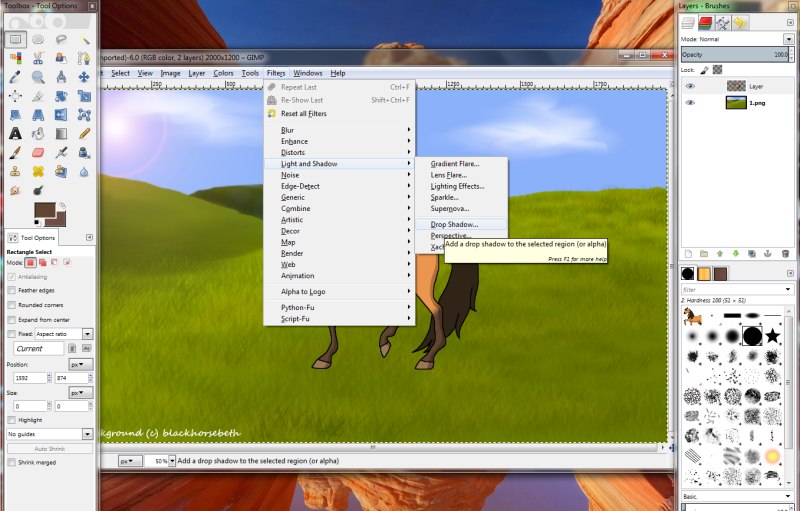The height and width of the screenshot is (511, 800).
Task: Select the Bucket Fill tool
Action: point(38,134)
